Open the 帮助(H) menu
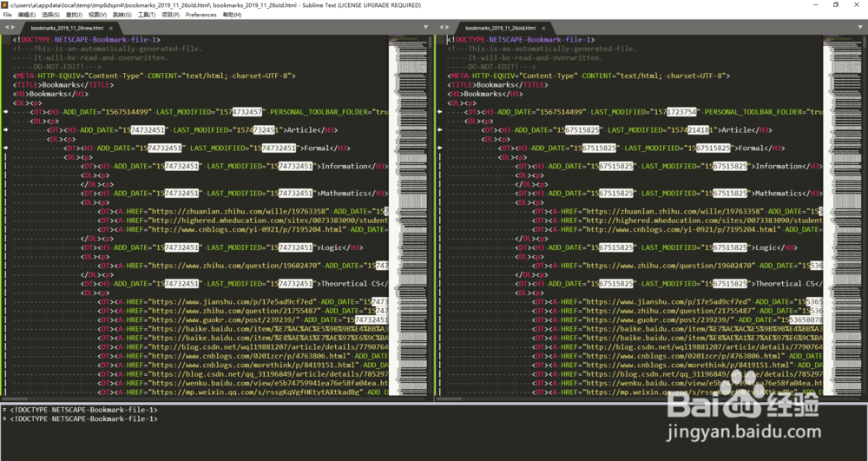868x461 pixels. coord(232,15)
